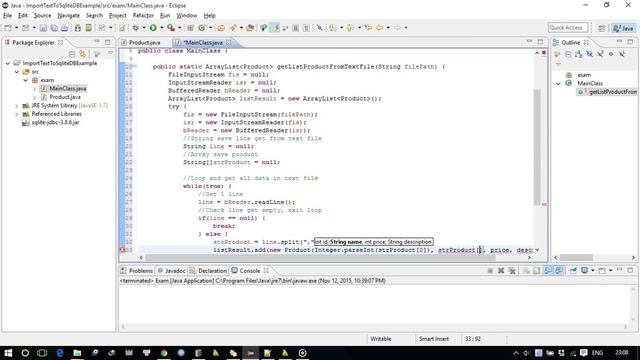Expand the JRE System Library node

click(17, 106)
